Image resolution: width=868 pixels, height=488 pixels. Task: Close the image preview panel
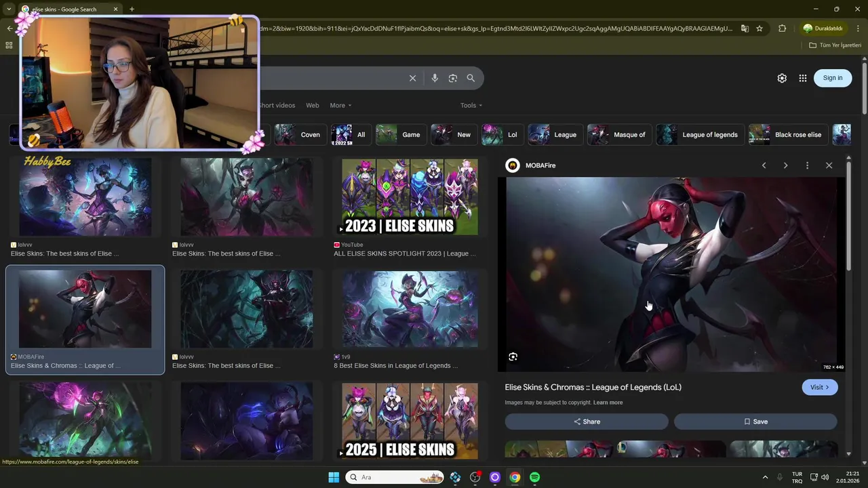pos(829,165)
